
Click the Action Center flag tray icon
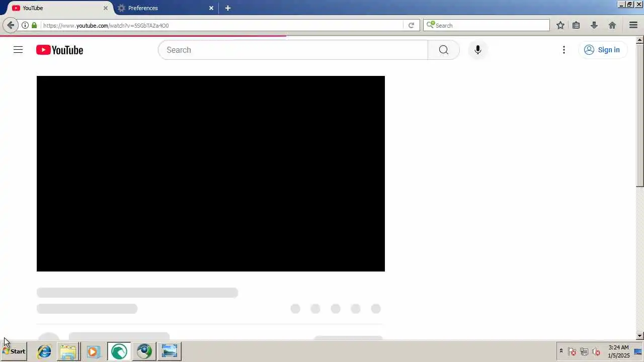[572, 351]
